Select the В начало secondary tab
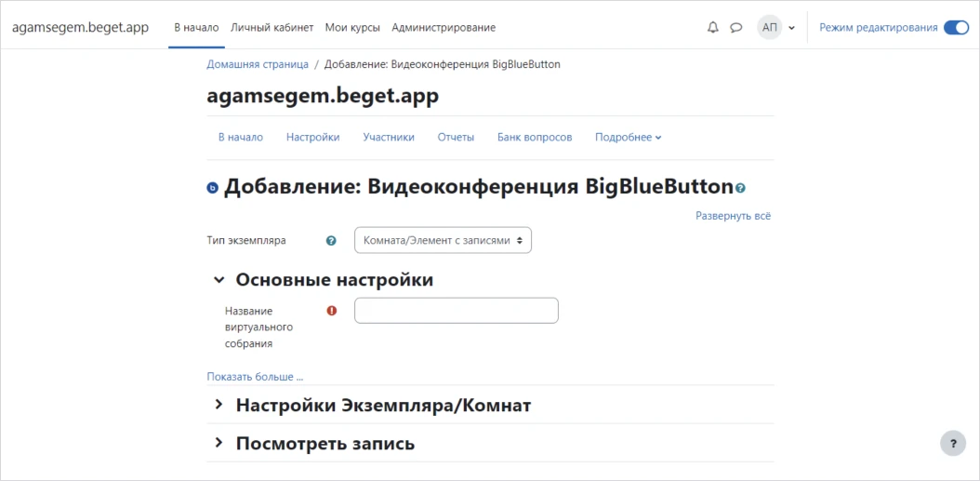Viewport: 980px width, 481px height. coord(241,138)
